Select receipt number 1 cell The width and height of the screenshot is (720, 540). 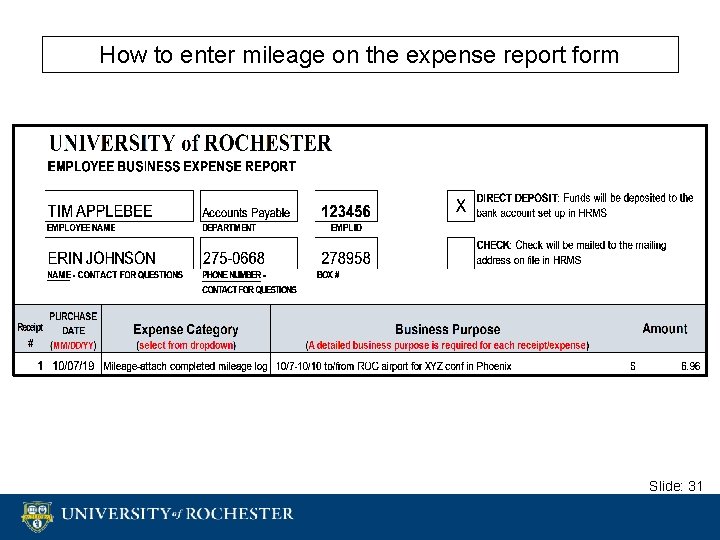click(x=32, y=366)
